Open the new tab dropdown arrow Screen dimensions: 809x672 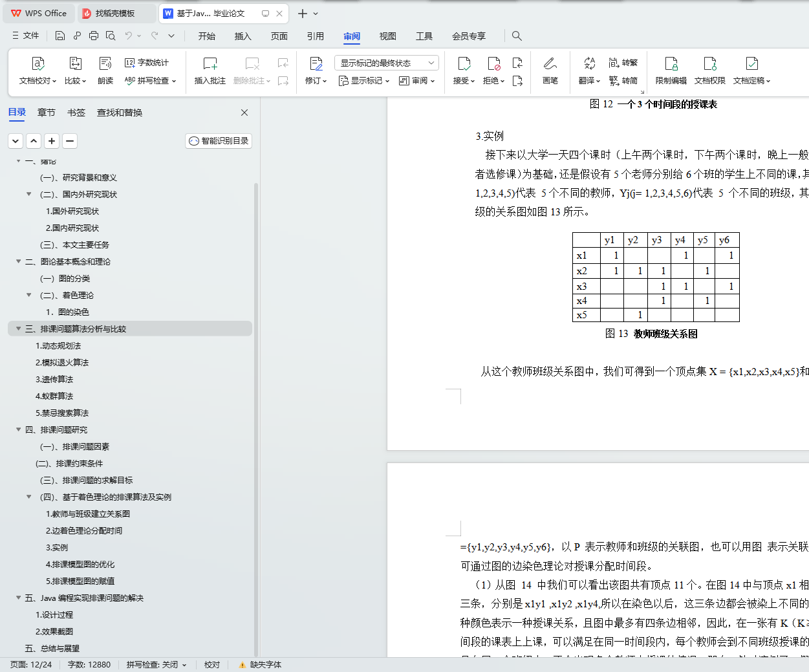[316, 14]
